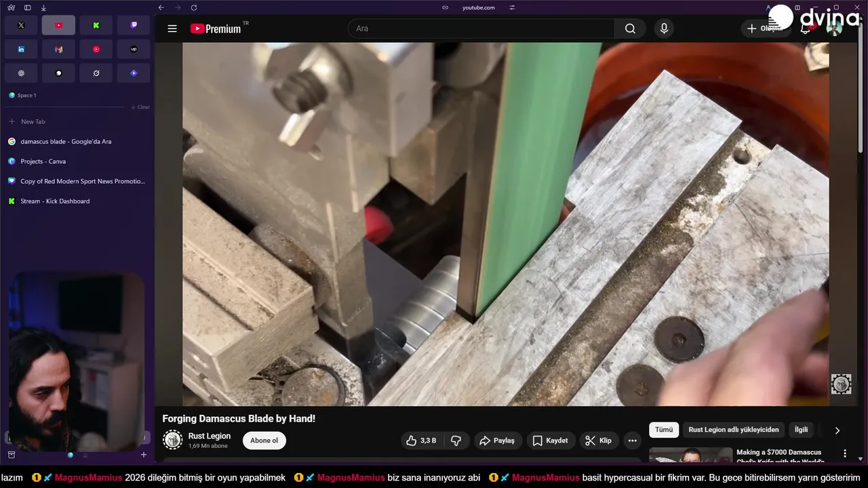Add a new workspace with sidebar plus

tap(143, 455)
